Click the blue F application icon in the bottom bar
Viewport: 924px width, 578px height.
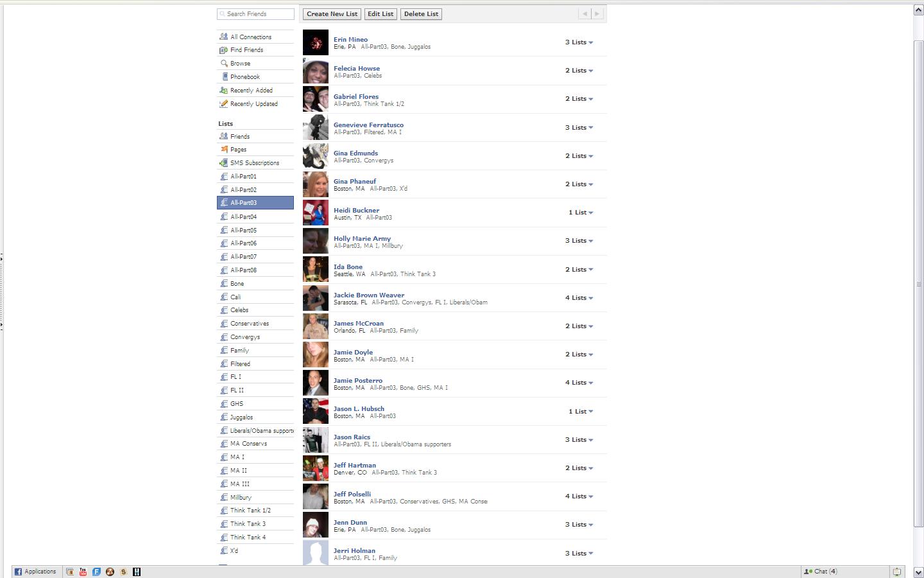click(x=96, y=572)
